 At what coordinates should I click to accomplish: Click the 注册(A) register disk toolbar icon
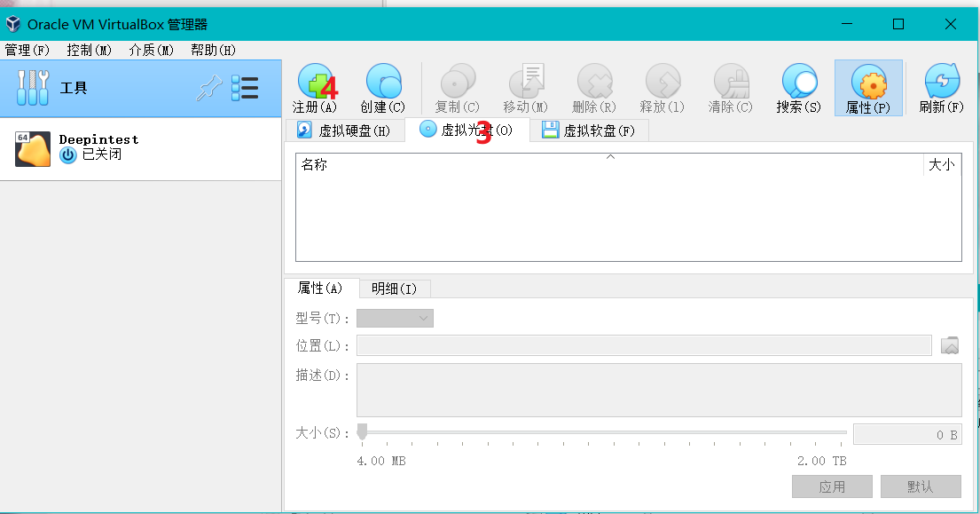[315, 82]
